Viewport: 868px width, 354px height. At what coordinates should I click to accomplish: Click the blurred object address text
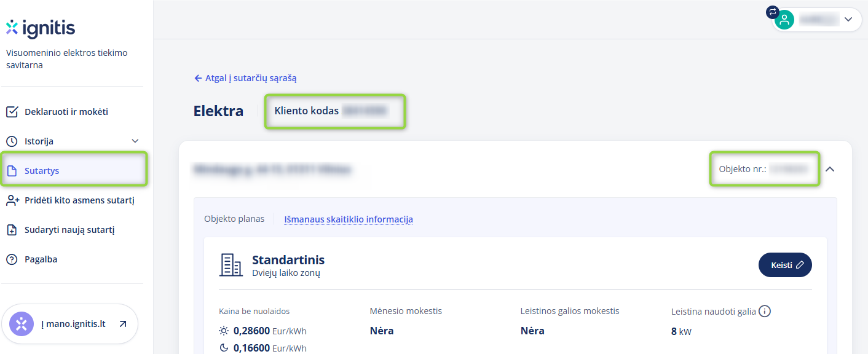click(x=272, y=169)
